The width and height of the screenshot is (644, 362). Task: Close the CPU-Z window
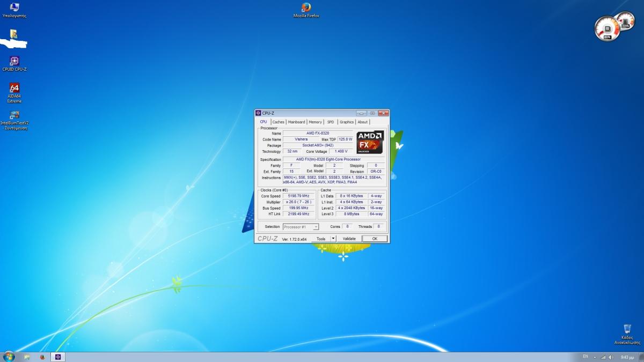[x=383, y=113]
